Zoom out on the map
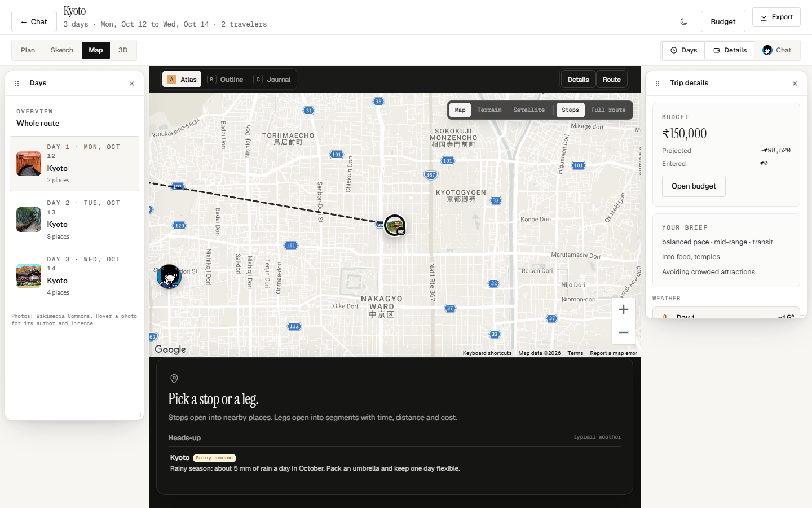This screenshot has width=812, height=508. (x=624, y=332)
